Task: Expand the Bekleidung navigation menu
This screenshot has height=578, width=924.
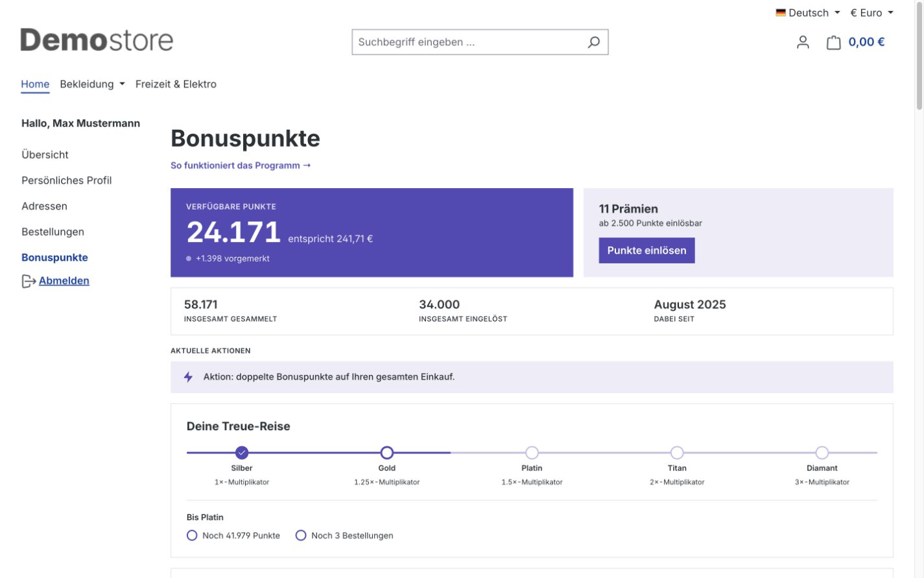Action: click(x=92, y=84)
